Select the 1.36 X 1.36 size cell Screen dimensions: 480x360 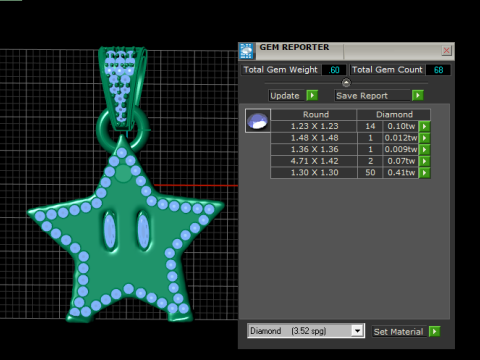tap(314, 149)
